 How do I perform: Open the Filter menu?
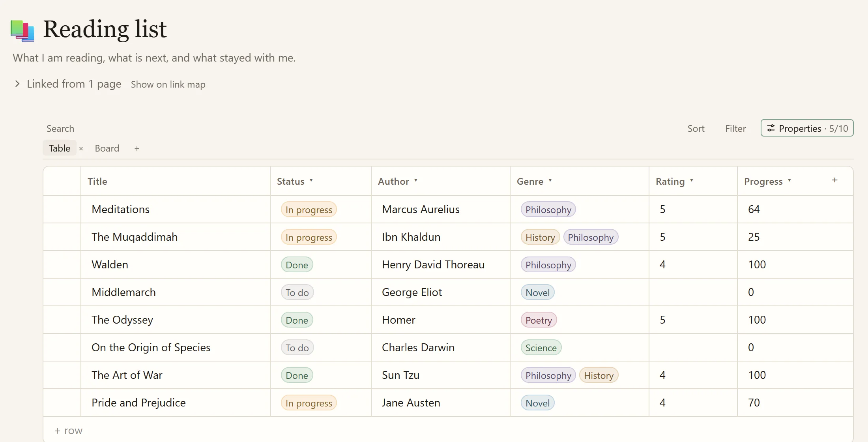[x=735, y=129]
